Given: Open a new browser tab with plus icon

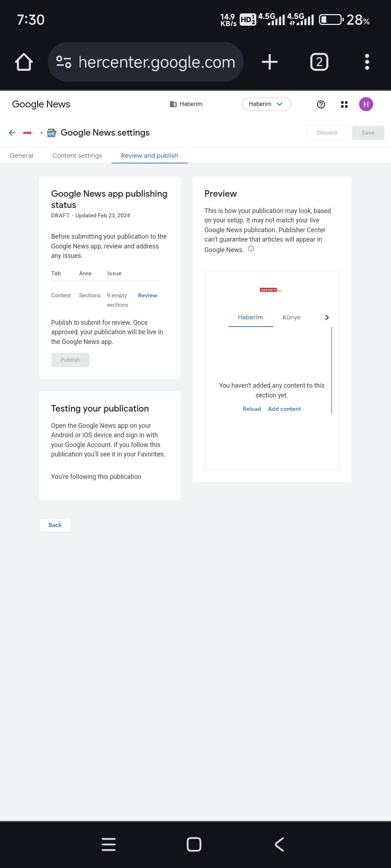Looking at the screenshot, I should (x=270, y=62).
